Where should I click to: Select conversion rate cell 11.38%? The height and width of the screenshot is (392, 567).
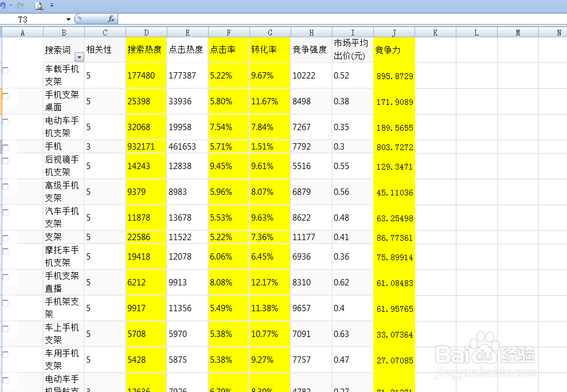click(270, 308)
